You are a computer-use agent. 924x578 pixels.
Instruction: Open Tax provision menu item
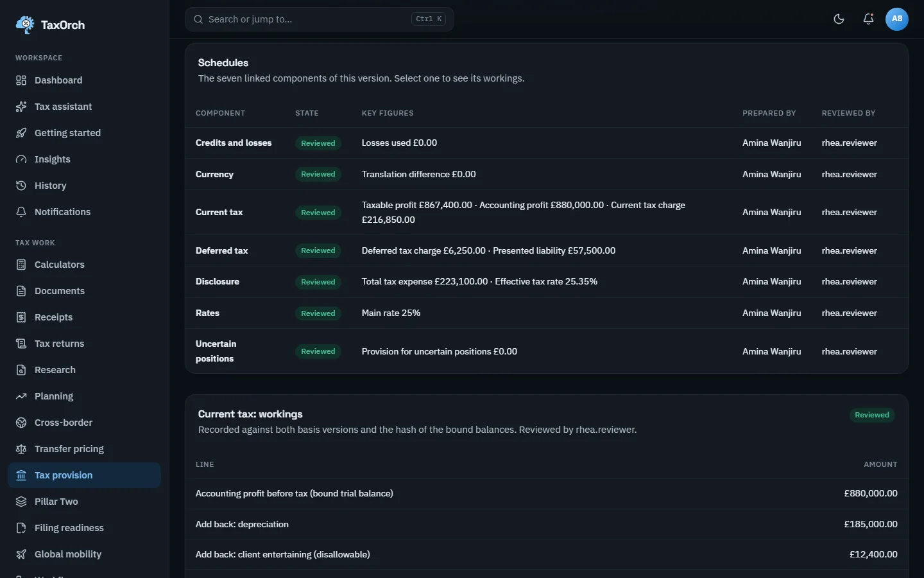pos(84,475)
